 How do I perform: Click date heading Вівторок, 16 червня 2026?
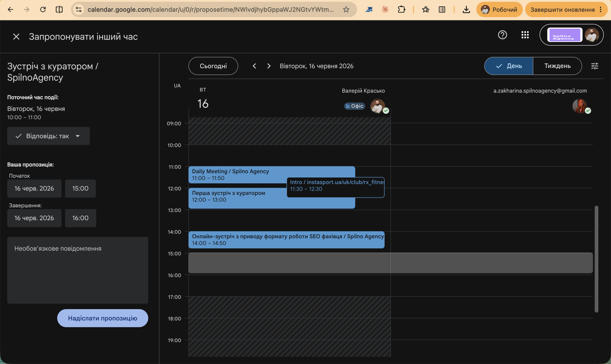click(316, 66)
